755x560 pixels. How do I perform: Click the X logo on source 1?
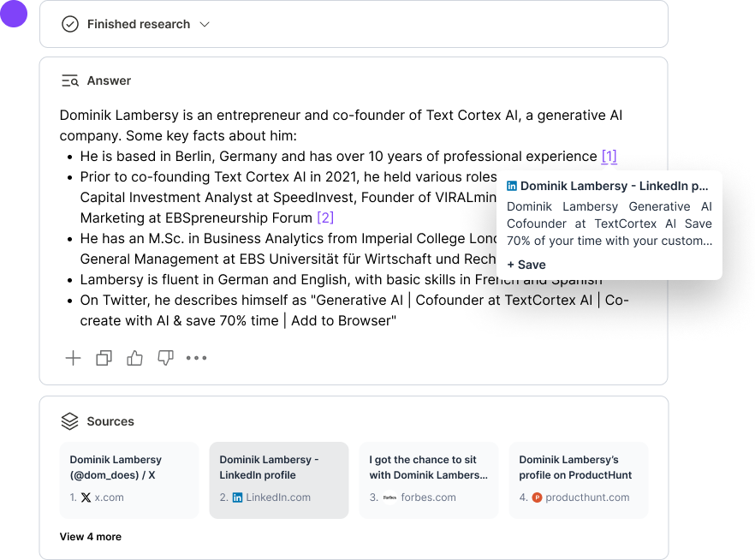click(86, 497)
